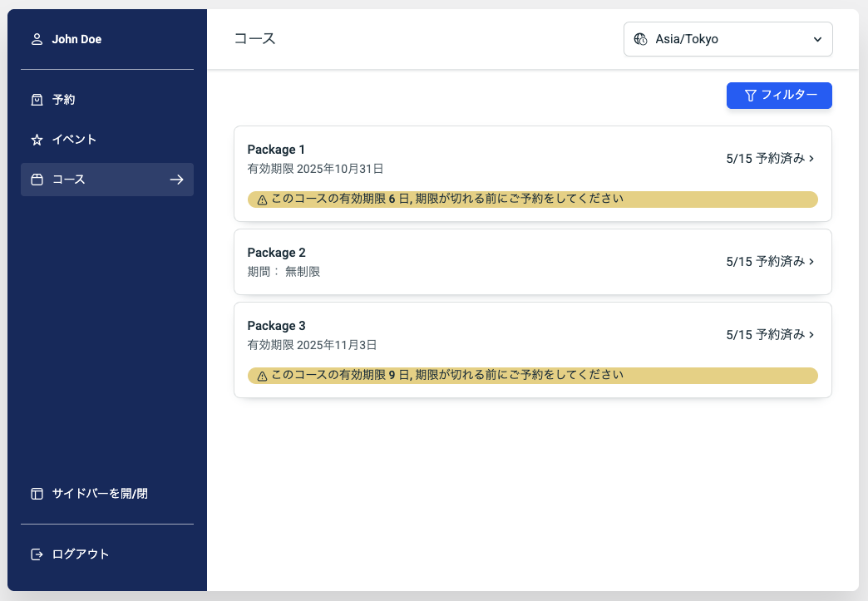868x601 pixels.
Task: Click the arrow icon on the コース item
Action: click(x=176, y=180)
